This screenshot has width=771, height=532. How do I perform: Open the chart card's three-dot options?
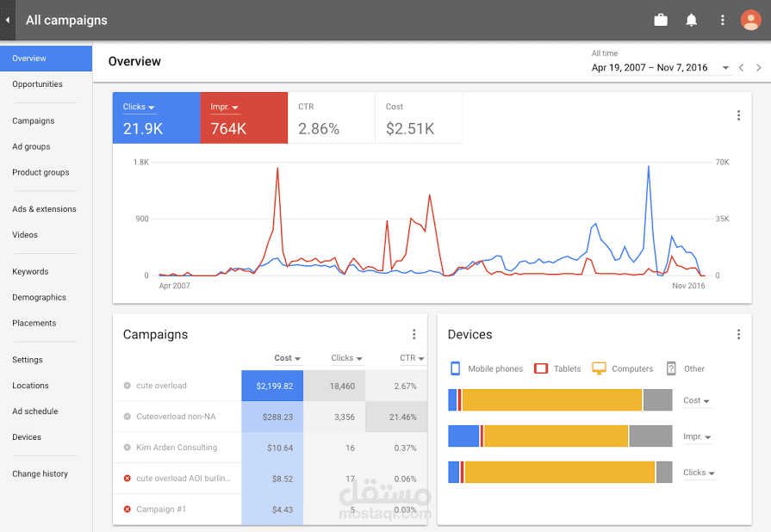pyautogui.click(x=738, y=115)
